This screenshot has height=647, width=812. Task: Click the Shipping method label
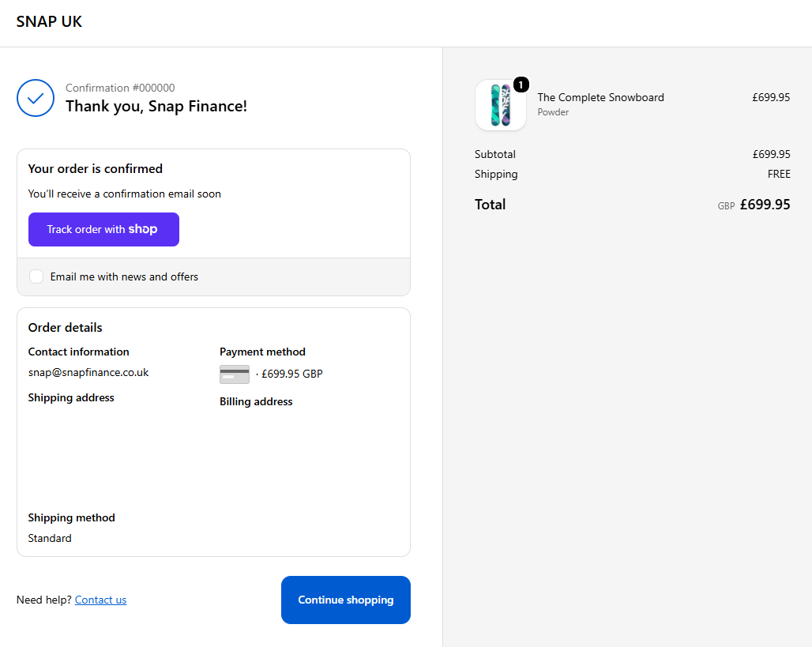[71, 518]
